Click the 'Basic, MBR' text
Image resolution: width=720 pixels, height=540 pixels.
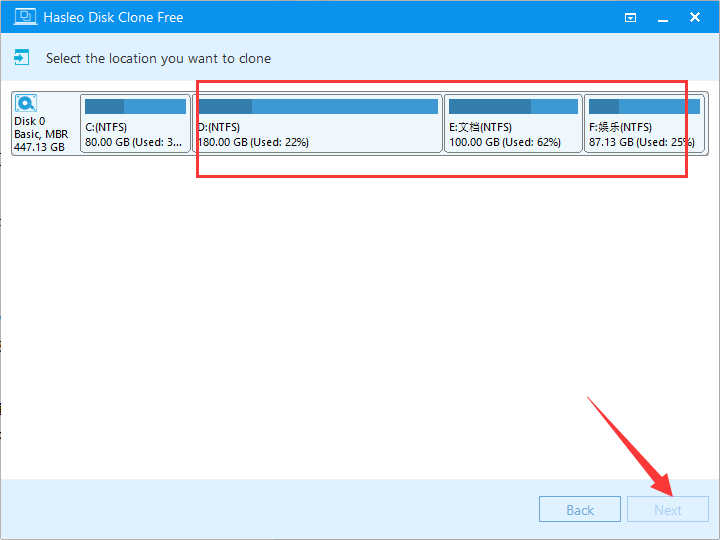(41, 134)
